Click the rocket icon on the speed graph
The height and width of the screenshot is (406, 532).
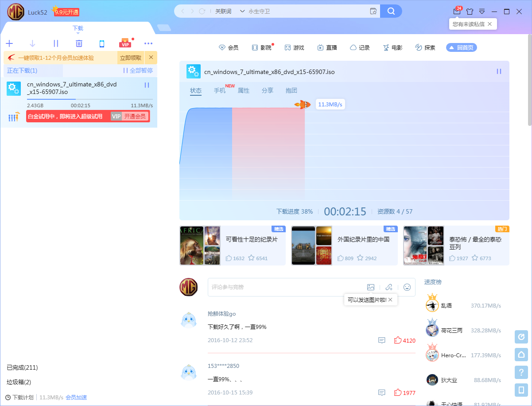click(x=303, y=105)
